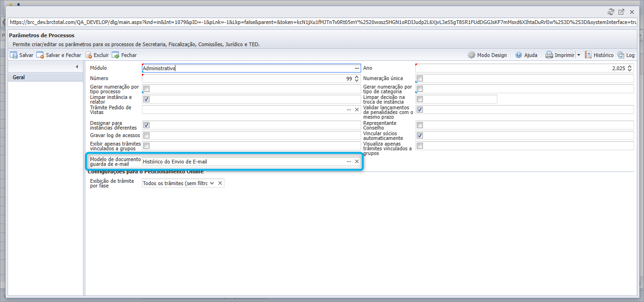Uncheck Limpar instância e relator checkbox

pyautogui.click(x=146, y=99)
